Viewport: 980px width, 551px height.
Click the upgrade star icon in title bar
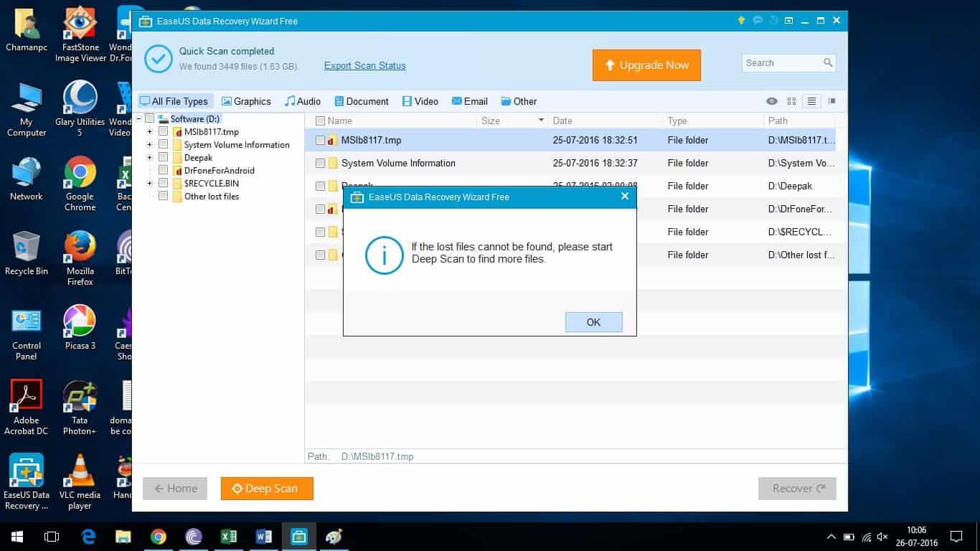click(x=742, y=21)
